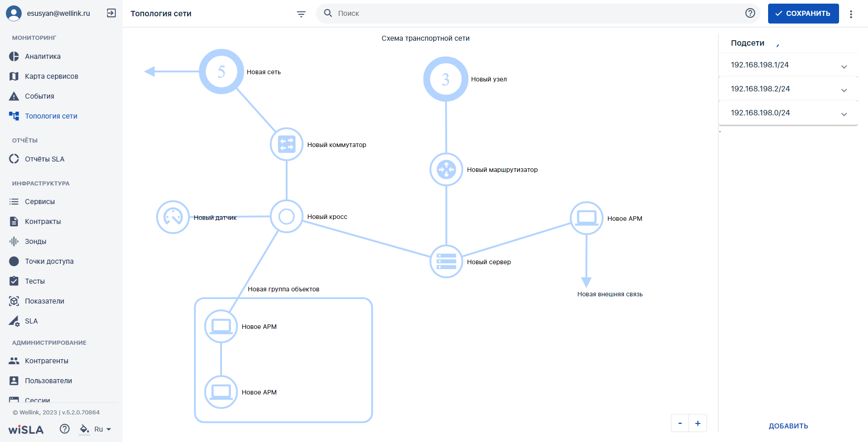Open the more options kebab menu

pyautogui.click(x=851, y=14)
